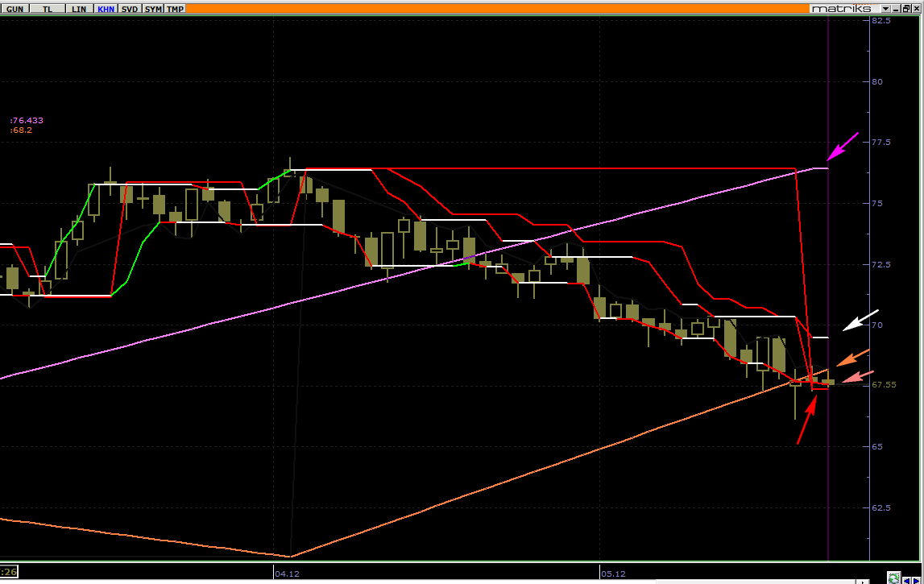Click the 67.55 last price label
This screenshot has height=584, width=924.
(x=884, y=384)
